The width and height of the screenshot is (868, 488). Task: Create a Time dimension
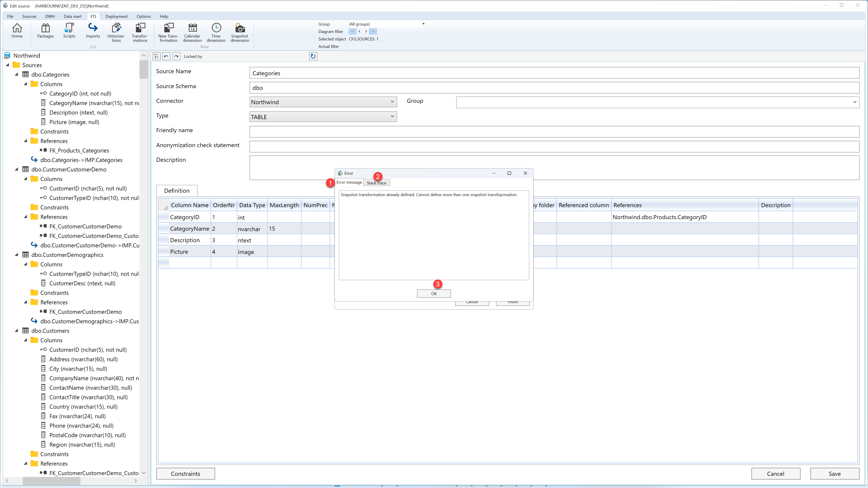pyautogui.click(x=216, y=33)
